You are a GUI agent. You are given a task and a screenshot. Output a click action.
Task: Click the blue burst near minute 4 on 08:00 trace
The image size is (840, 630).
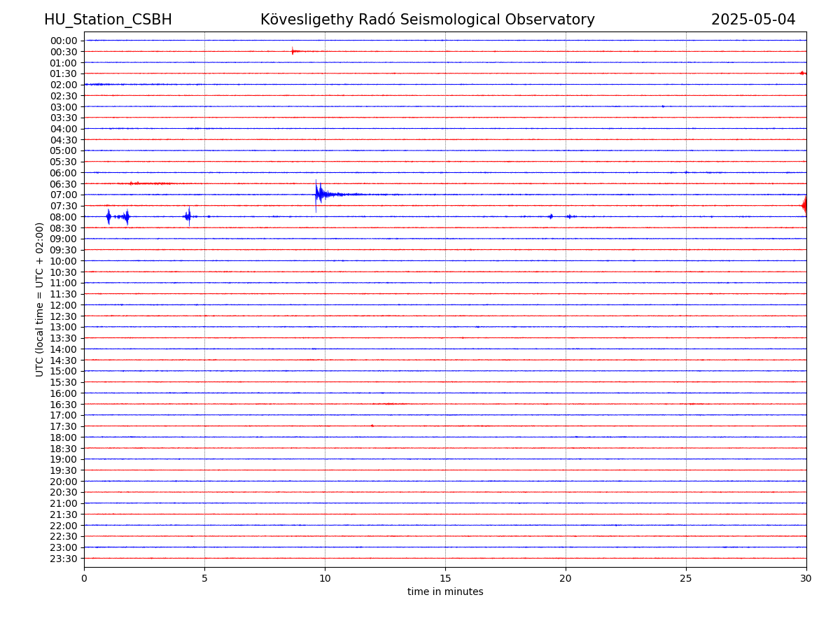[x=188, y=216]
